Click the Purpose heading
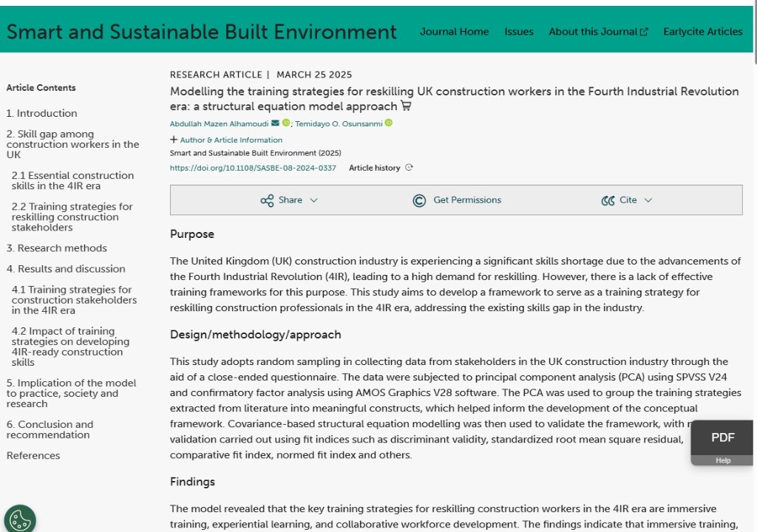The width and height of the screenshot is (757, 532). (192, 234)
